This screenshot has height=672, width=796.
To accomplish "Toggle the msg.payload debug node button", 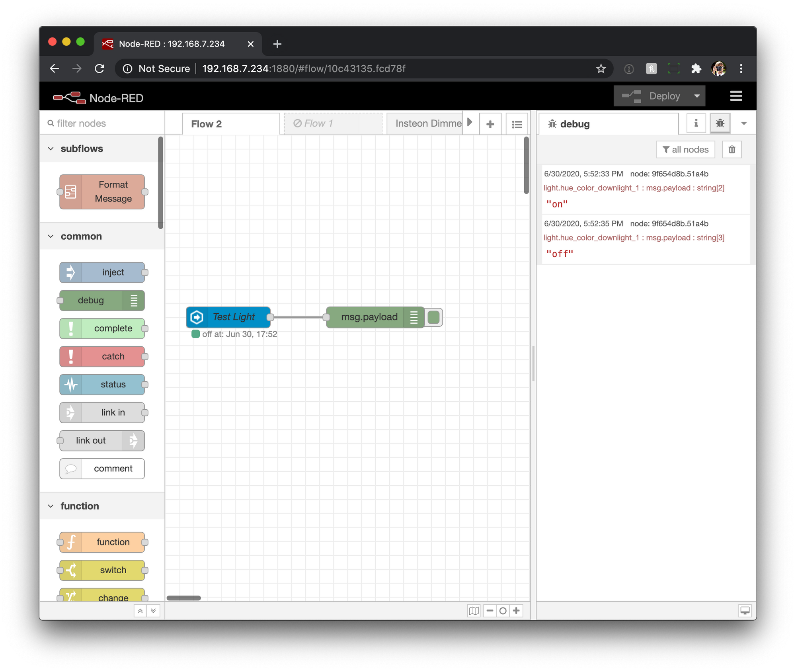I will coord(433,317).
